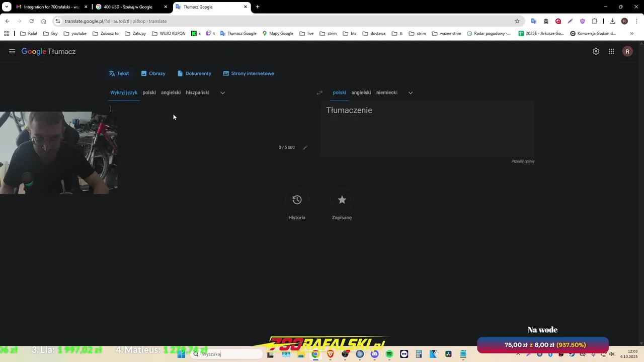
Task: Go back to previous page
Action: click(7, 21)
